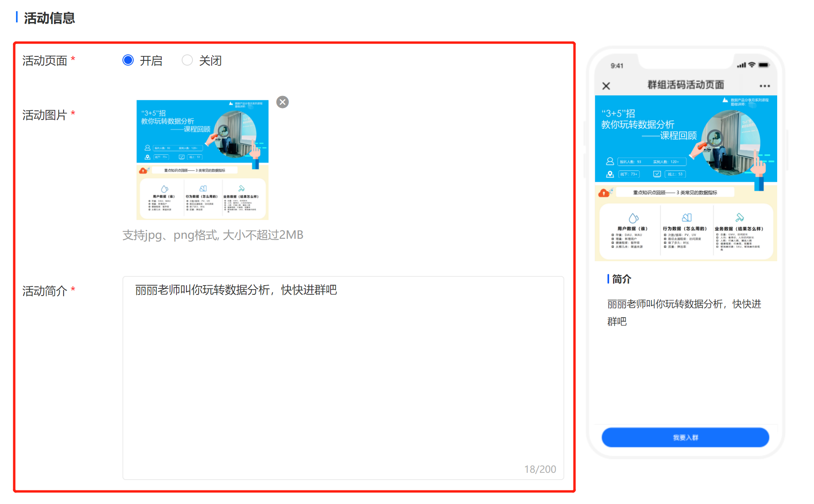The image size is (814, 504).
Task: Click the 活动简介 field label
Action: (45, 291)
